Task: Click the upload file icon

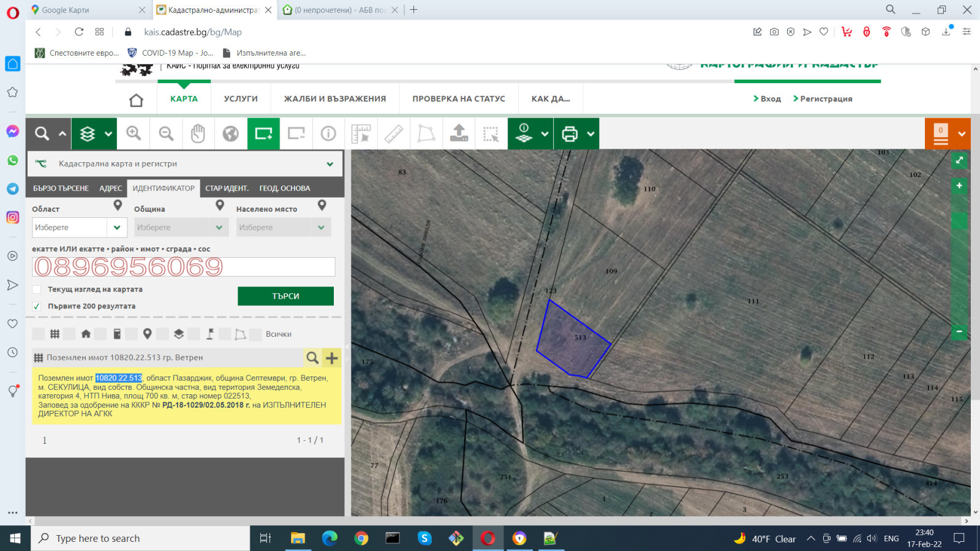Action: point(459,133)
